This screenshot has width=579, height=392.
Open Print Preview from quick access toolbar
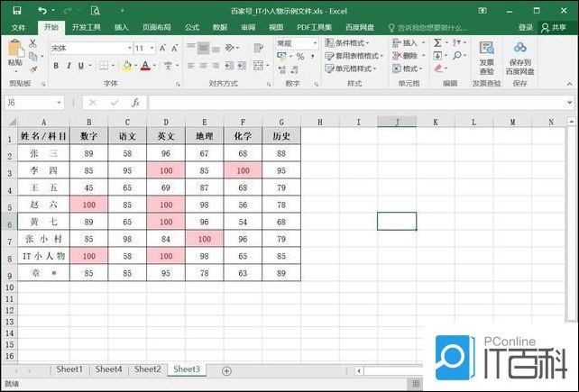[x=96, y=11]
